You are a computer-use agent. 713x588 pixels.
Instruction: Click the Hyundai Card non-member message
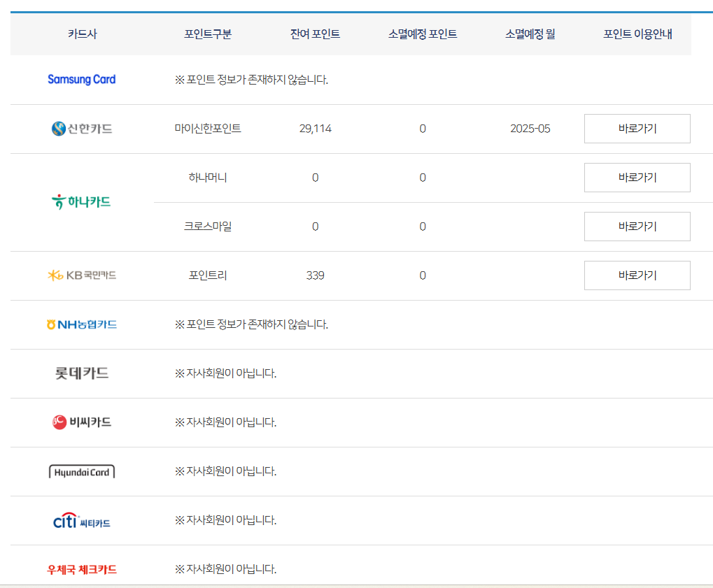tap(225, 471)
